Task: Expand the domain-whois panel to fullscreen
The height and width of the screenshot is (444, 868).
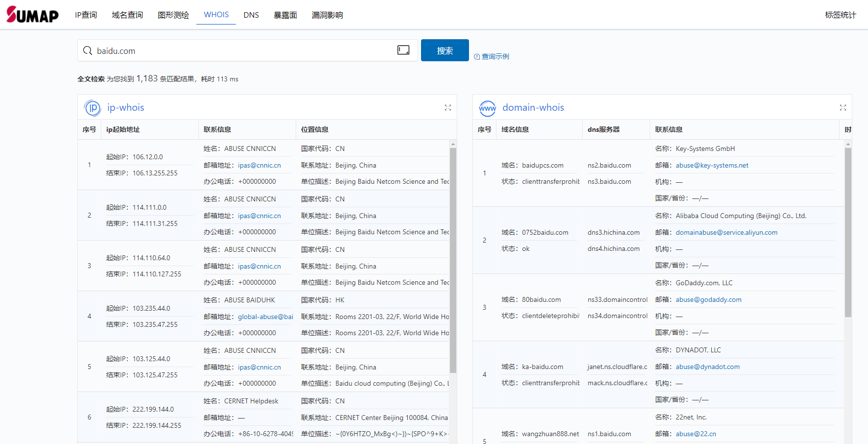Action: (x=843, y=107)
